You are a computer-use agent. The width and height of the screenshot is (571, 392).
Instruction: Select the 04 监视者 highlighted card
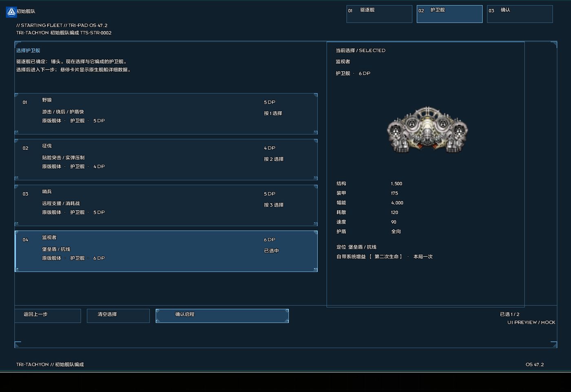pos(166,251)
